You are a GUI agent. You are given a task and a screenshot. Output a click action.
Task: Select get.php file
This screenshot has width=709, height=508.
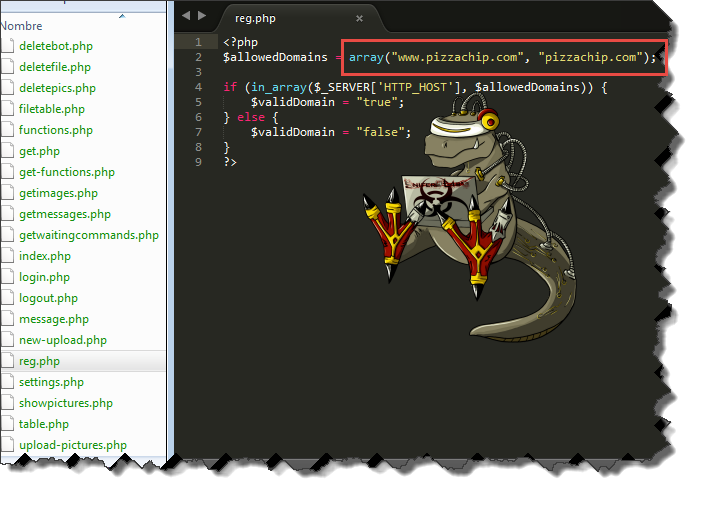point(39,151)
